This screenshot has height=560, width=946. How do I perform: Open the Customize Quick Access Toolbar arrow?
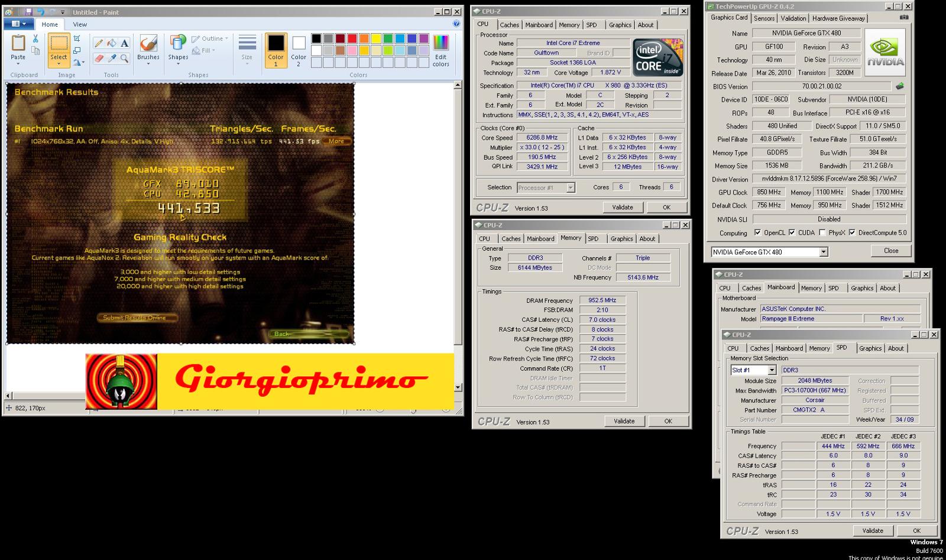[63, 12]
